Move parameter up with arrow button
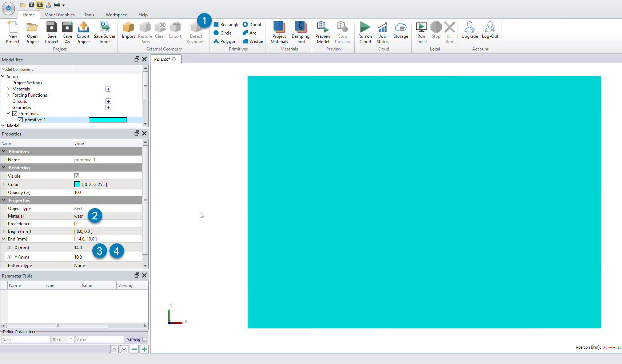 (114, 349)
